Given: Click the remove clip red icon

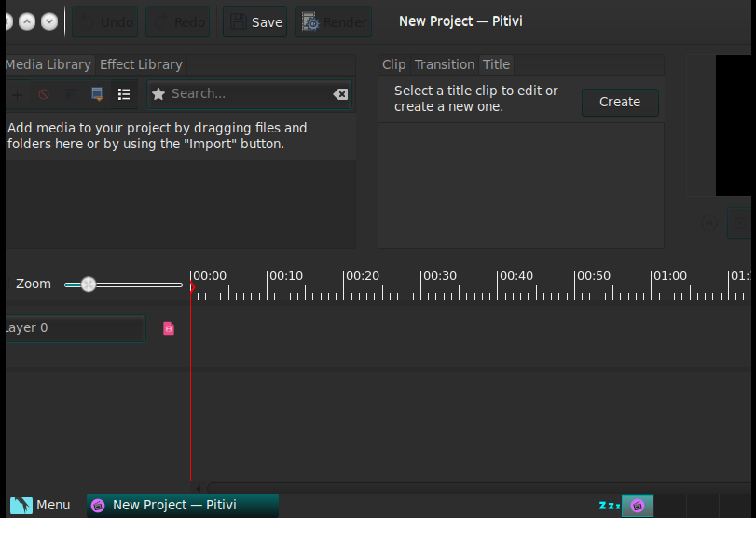Looking at the screenshot, I should (44, 94).
